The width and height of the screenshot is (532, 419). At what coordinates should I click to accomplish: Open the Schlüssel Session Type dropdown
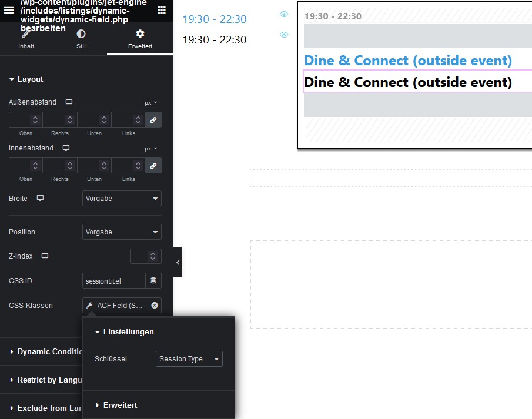point(189,359)
